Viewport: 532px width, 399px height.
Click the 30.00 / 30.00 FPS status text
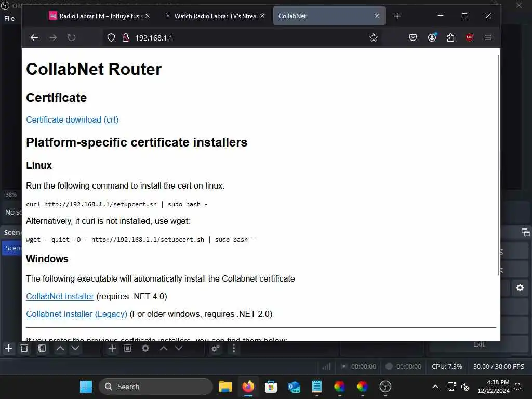[499, 366]
